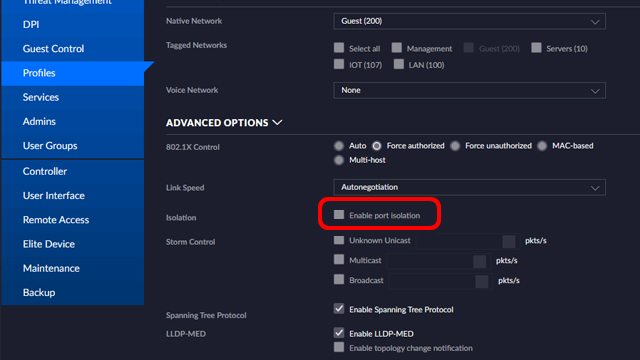Enable topology change notification
Image resolution: width=640 pixels, height=360 pixels.
pos(339,347)
